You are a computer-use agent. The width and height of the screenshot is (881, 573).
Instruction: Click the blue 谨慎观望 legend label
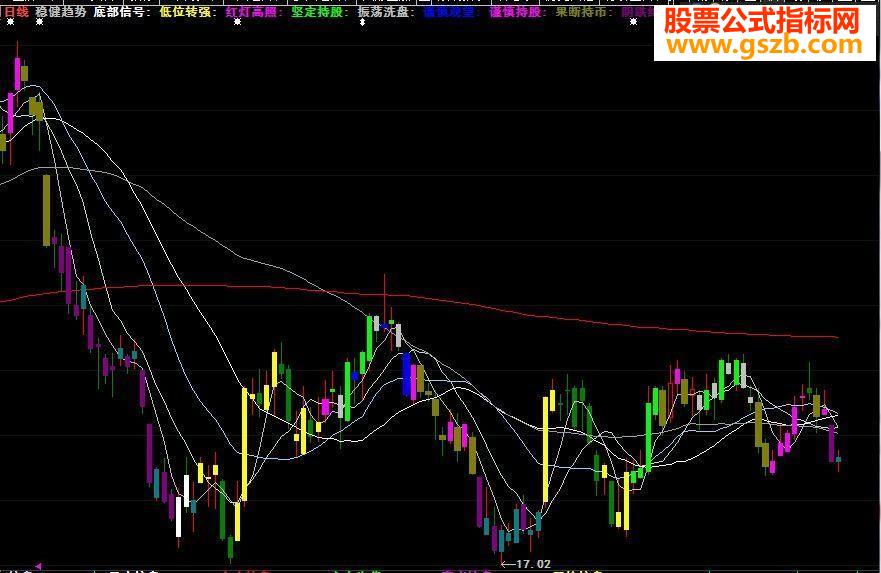click(x=449, y=12)
